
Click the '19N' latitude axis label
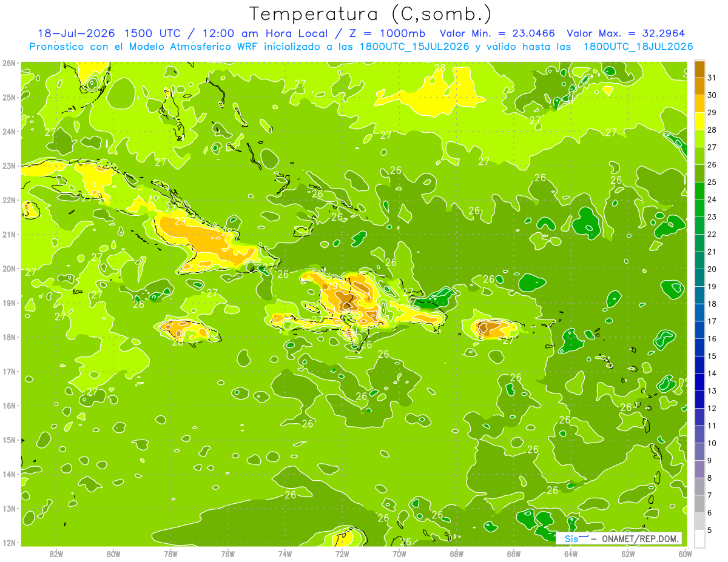tap(8, 303)
